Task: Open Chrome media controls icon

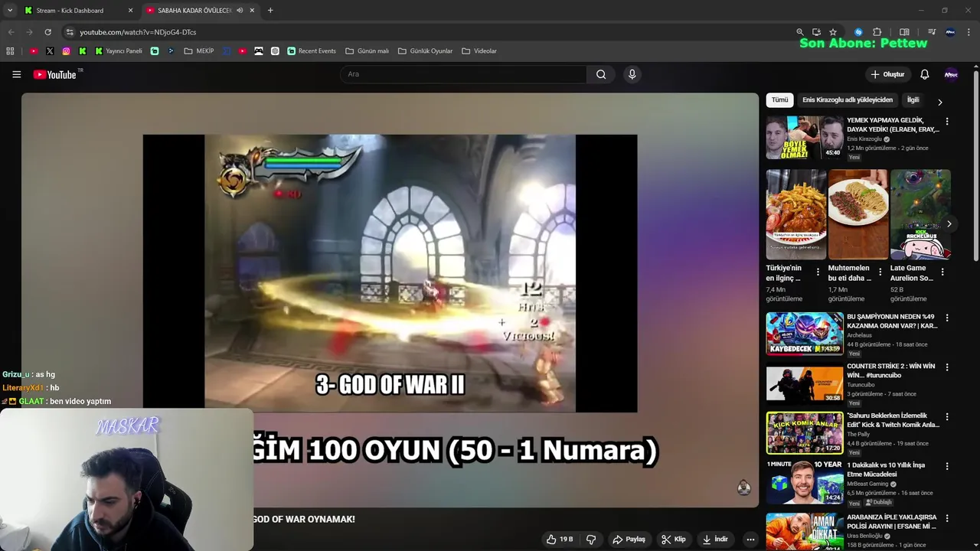Action: pos(932,32)
